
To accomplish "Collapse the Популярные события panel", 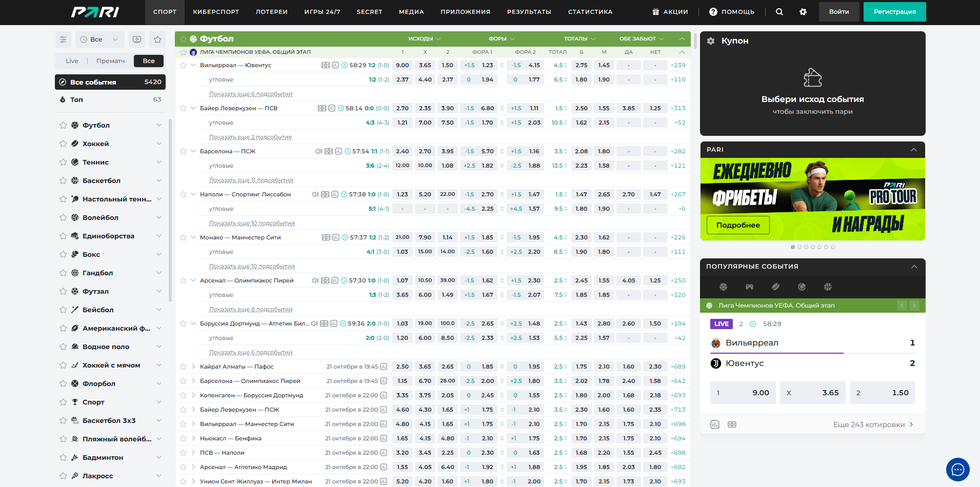I will click(913, 267).
